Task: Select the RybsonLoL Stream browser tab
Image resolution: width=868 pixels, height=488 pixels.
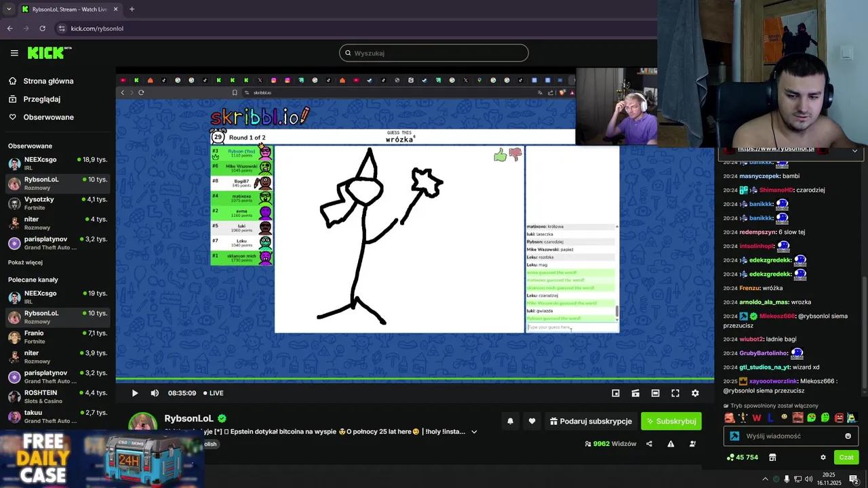Action: 70,9
